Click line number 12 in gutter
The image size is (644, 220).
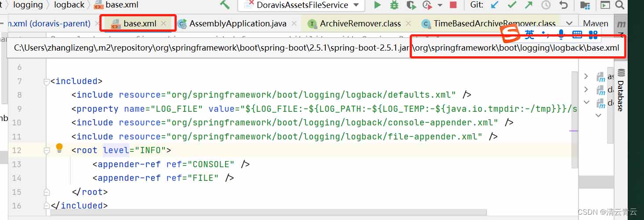click(x=17, y=150)
